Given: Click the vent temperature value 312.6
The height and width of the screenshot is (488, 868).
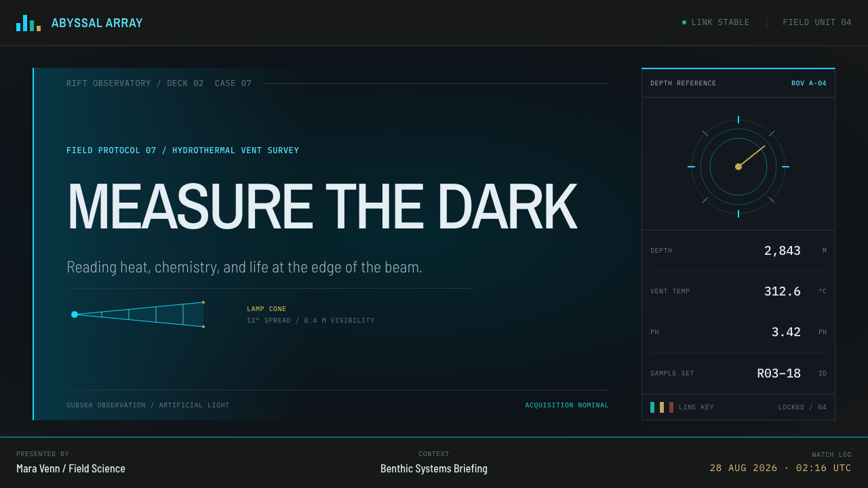Looking at the screenshot, I should [783, 291].
